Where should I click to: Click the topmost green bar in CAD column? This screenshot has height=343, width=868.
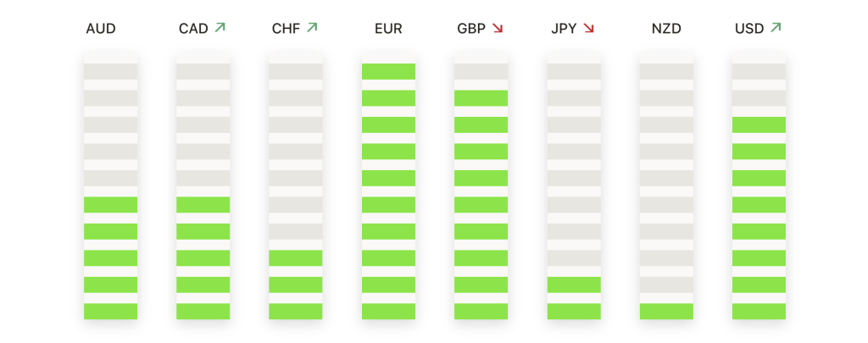(x=203, y=205)
